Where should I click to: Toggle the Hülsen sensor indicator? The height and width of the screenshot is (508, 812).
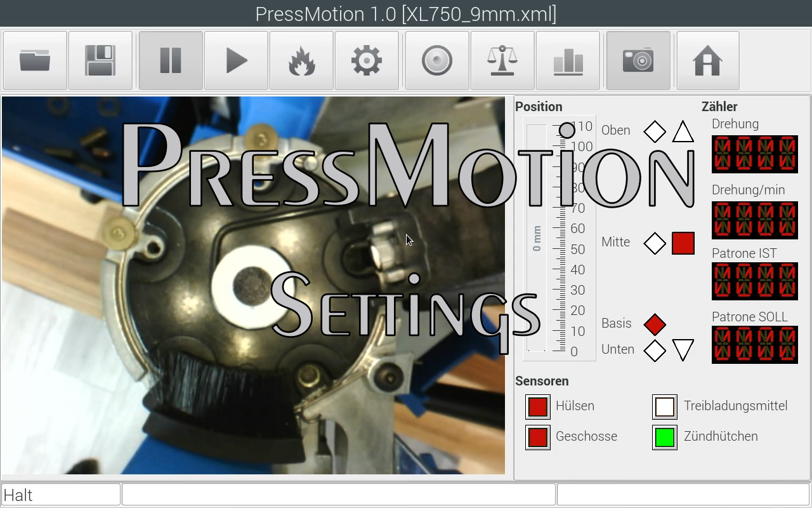coord(538,406)
